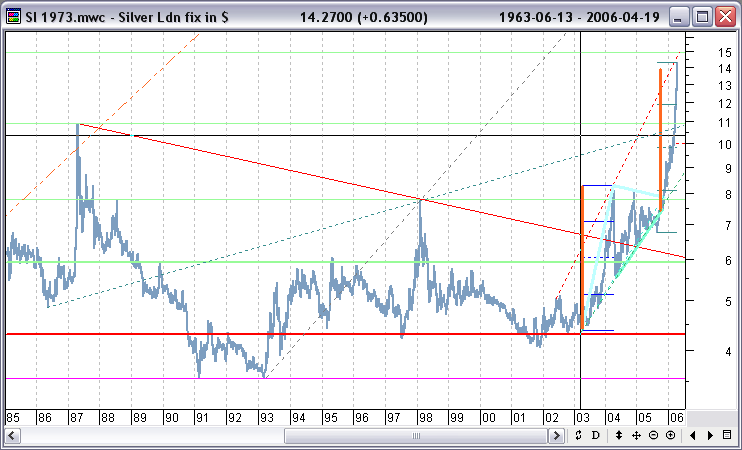The width and height of the screenshot is (742, 450).
Task: Click the refresh/reload chart icon
Action: (577, 436)
